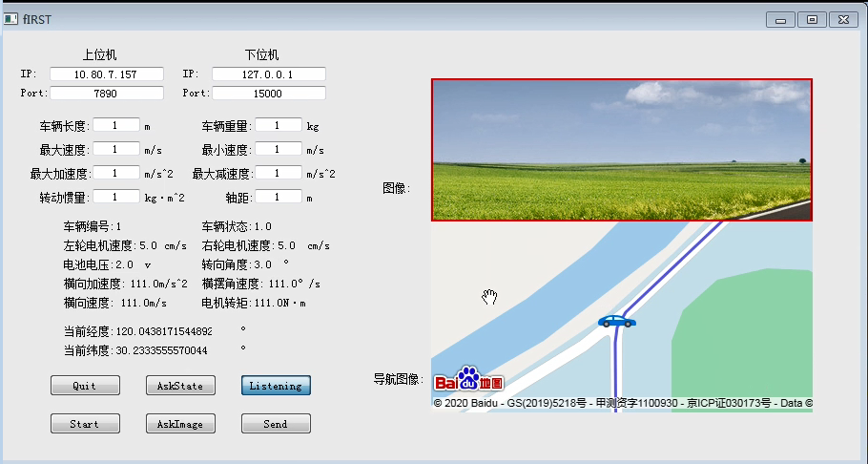Click the 车辆重量 input box
The width and height of the screenshot is (868, 464).
coord(279,125)
